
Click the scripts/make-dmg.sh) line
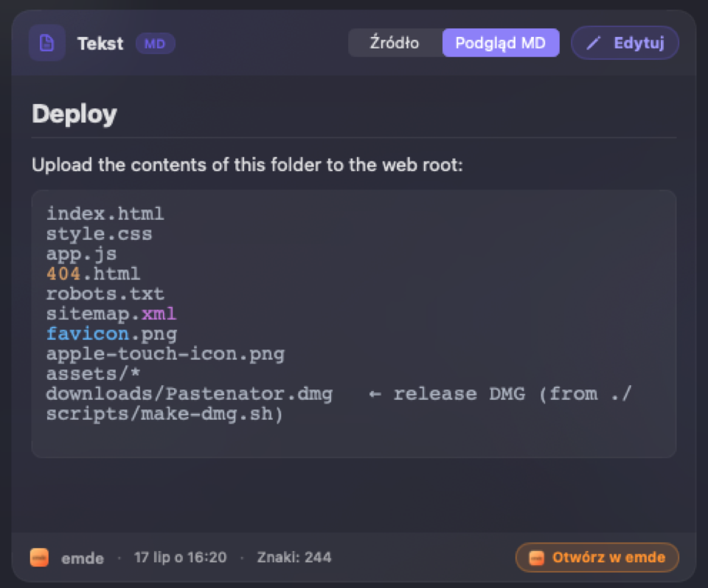[164, 414]
